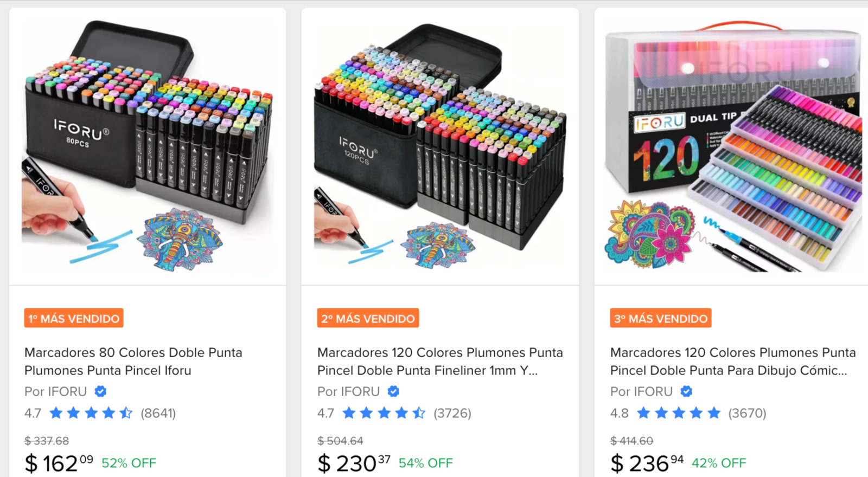Click star rating with 3726 reviews

[x=384, y=414]
